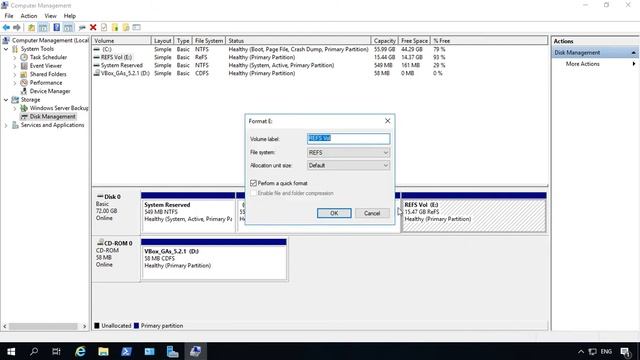Click the Up one level folder icon
Screen dimensions: 640x360
31,27
